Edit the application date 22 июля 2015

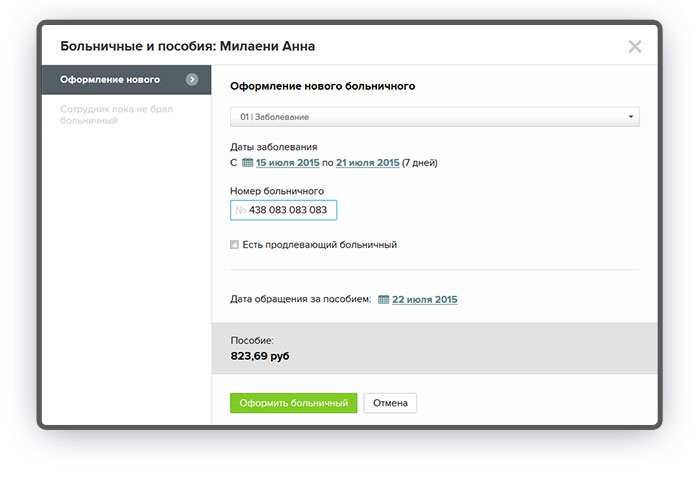(424, 299)
